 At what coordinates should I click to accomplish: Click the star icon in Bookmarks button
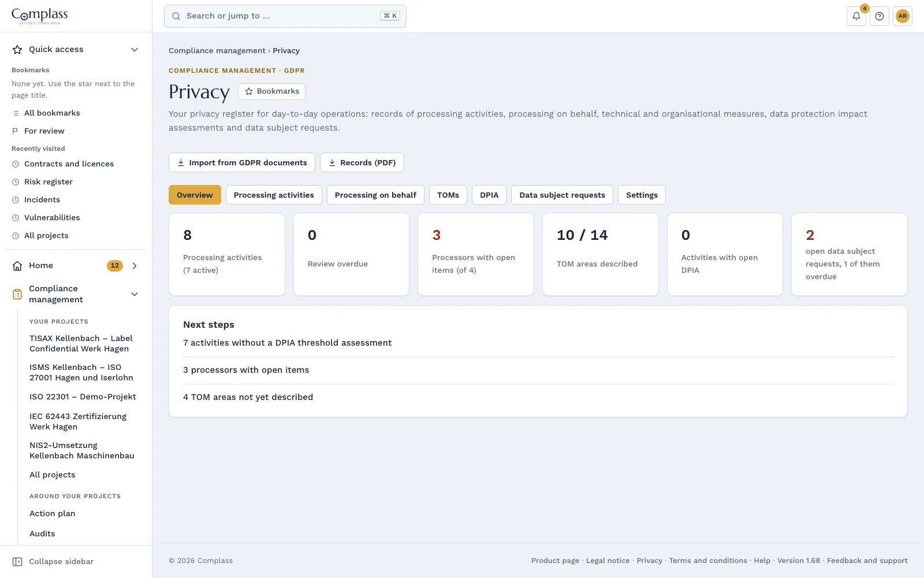[x=249, y=91]
